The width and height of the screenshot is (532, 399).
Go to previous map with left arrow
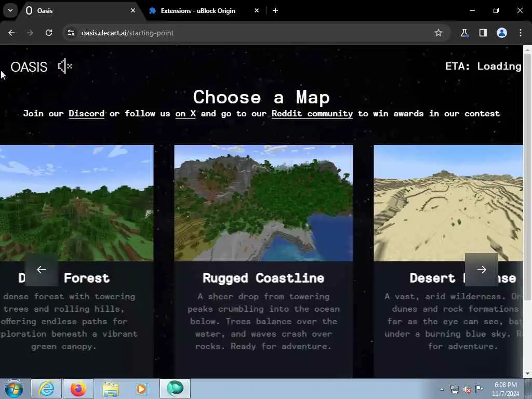click(x=42, y=270)
